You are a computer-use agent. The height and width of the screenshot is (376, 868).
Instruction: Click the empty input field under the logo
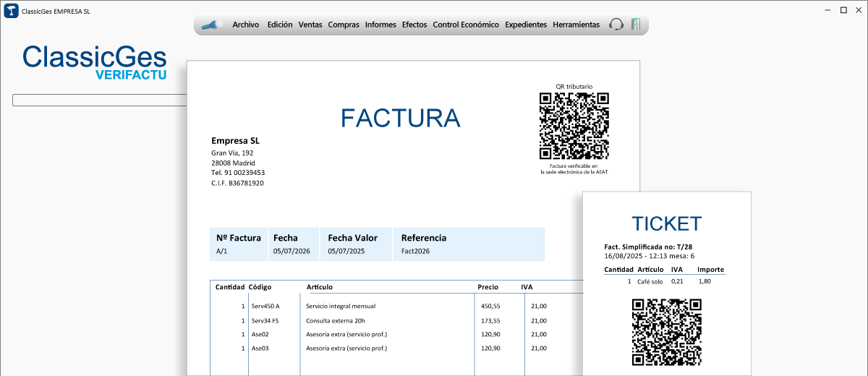coord(100,101)
